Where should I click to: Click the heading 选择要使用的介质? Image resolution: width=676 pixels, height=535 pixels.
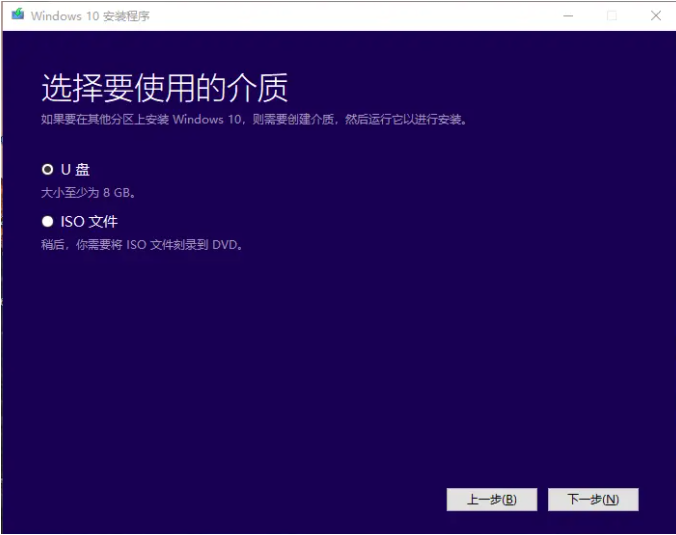coord(164,88)
